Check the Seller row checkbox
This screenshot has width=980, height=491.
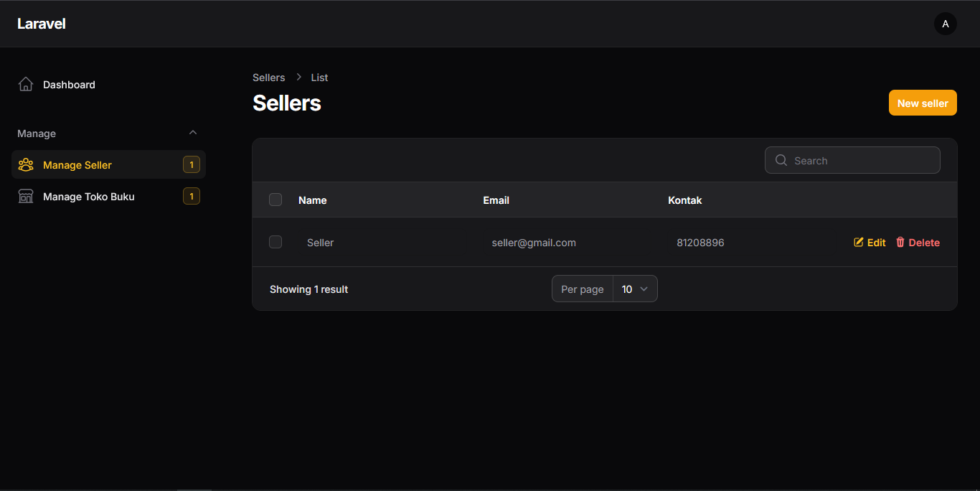[275, 243]
